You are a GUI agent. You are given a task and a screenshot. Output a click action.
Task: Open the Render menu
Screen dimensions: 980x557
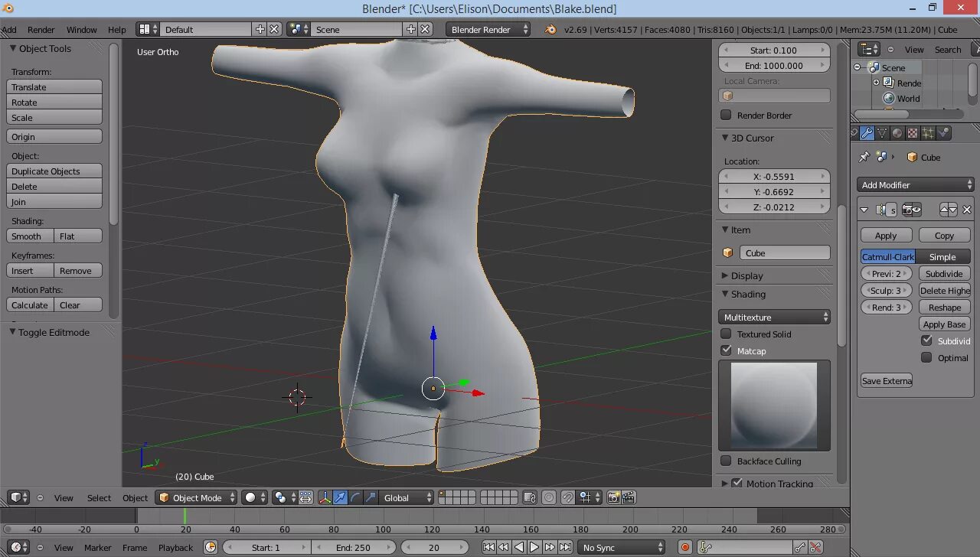click(x=41, y=29)
